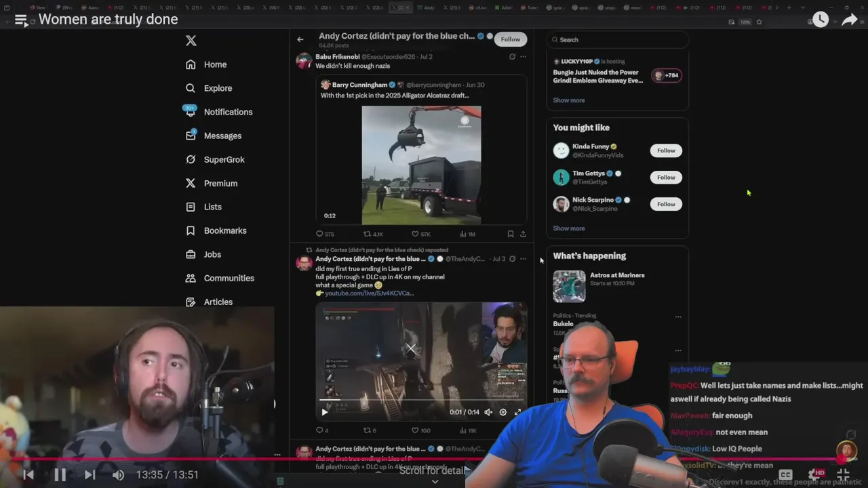Click Show more under You might like

(569, 228)
